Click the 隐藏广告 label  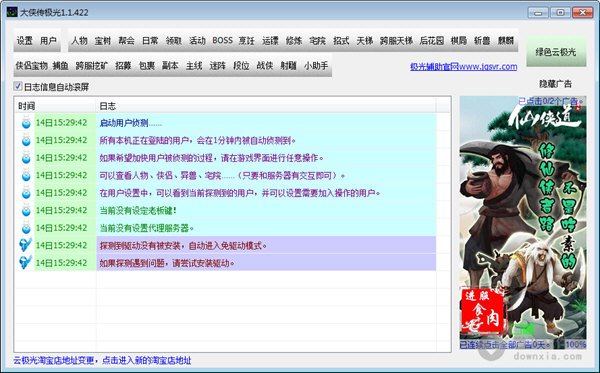[x=556, y=84]
